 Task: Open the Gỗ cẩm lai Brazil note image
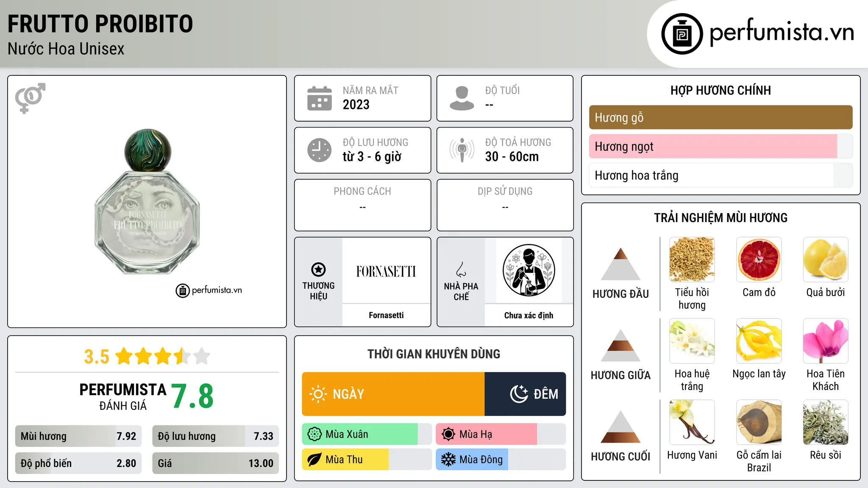[759, 422]
